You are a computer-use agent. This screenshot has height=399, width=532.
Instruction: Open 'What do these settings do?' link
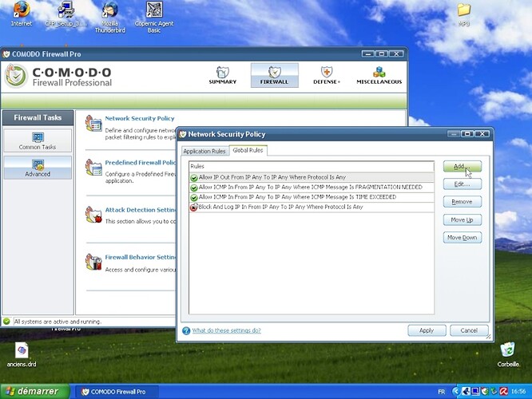(x=227, y=330)
